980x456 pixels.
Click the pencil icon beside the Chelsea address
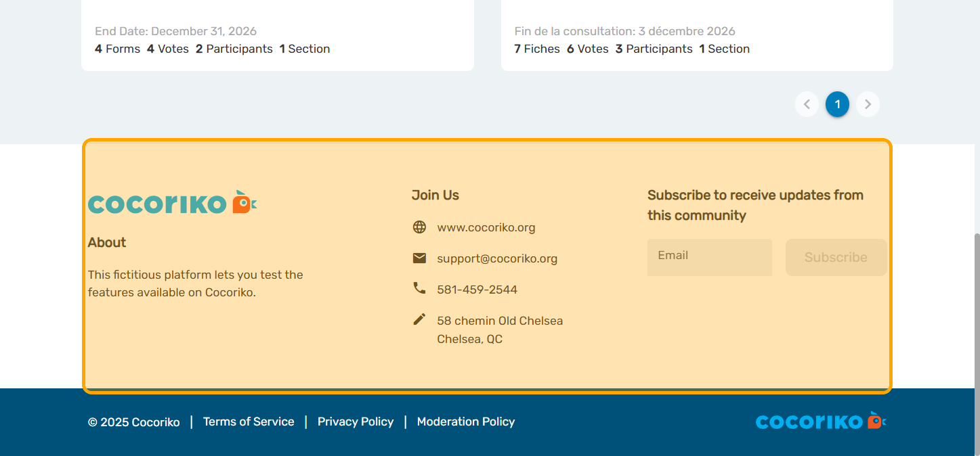419,319
